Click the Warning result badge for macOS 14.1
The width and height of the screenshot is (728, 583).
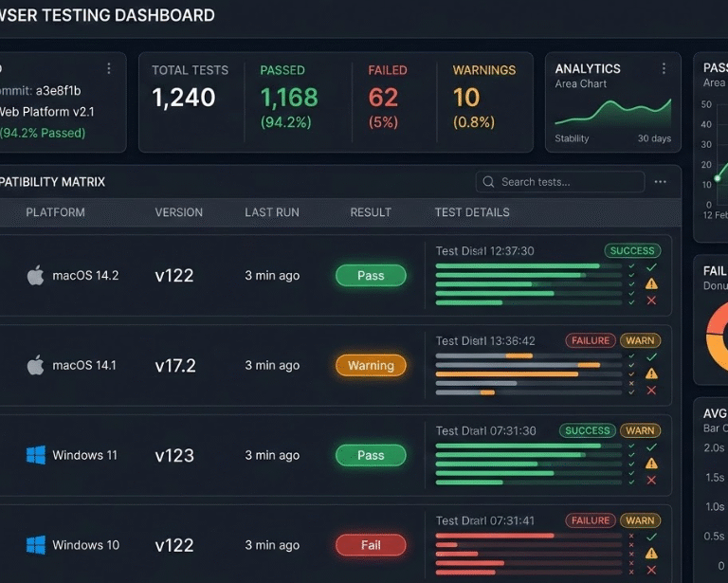(x=371, y=365)
